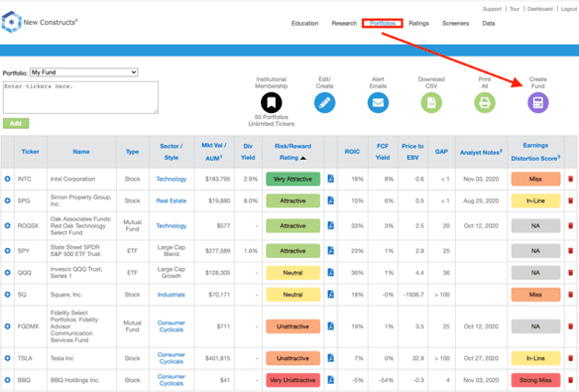Sort by the Ticker column header
Viewport: 579px width, 392px height.
pyautogui.click(x=30, y=151)
